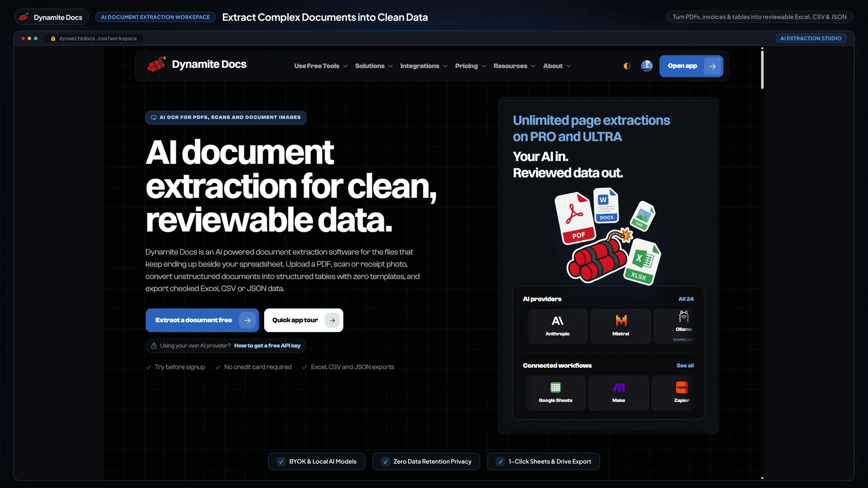
Task: Click the lock icon beside API key hint
Action: tap(154, 346)
